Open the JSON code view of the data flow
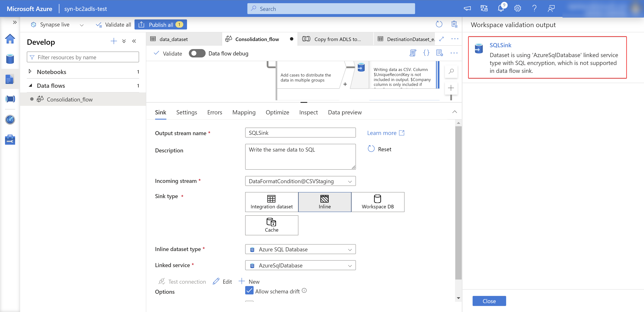 tap(426, 53)
